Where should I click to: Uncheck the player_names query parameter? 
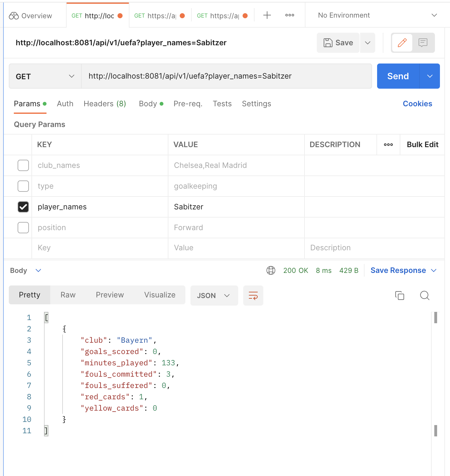pos(23,207)
